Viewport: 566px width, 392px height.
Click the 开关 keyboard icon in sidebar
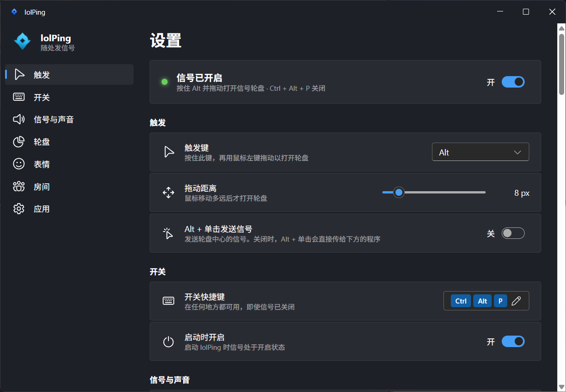19,97
